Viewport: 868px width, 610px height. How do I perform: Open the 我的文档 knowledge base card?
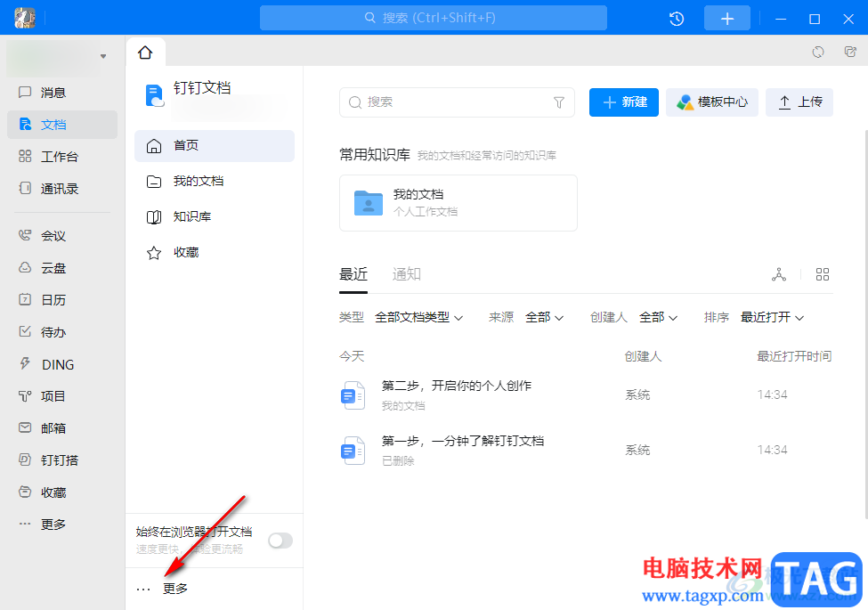pos(458,203)
